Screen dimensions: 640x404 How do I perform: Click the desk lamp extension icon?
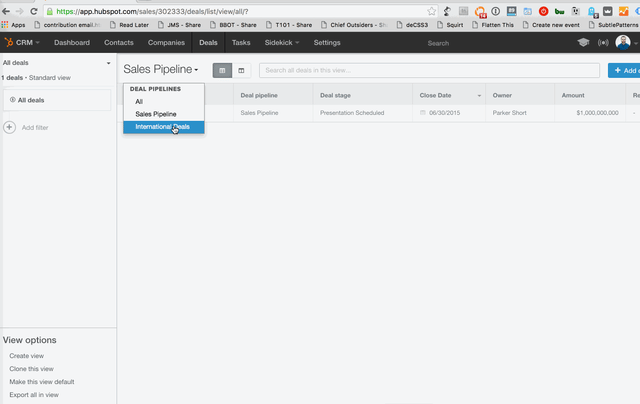[x=447, y=11]
